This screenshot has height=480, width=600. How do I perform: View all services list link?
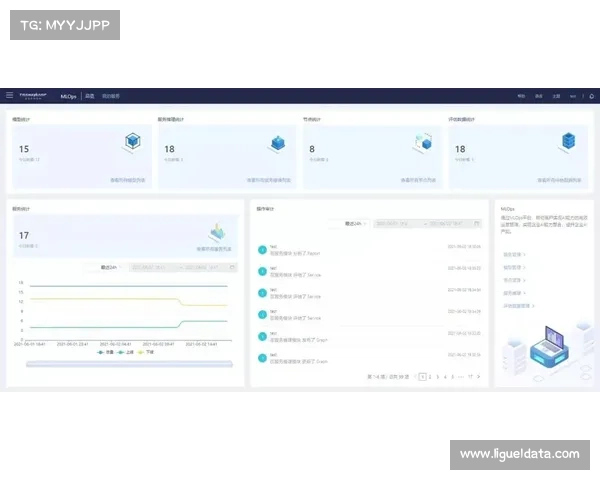click(214, 249)
